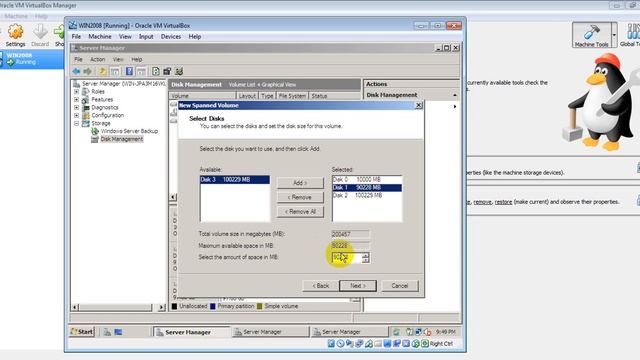
Task: Click the Discard arrow icon in VirtualBox Manager
Action: point(40,32)
